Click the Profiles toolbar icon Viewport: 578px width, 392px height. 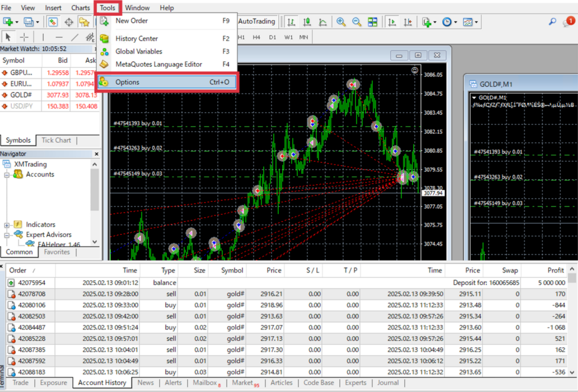click(28, 22)
